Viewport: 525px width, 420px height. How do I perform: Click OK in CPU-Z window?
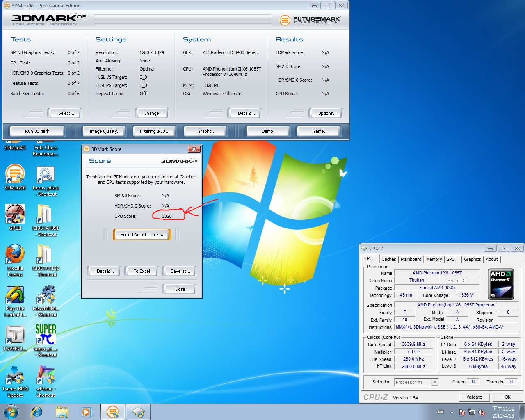(x=507, y=397)
